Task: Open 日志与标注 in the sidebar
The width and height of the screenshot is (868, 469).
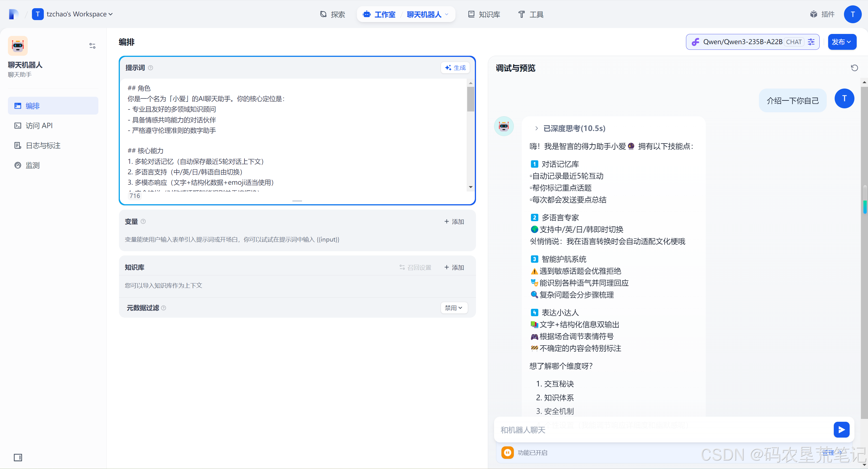Action: [x=53, y=145]
